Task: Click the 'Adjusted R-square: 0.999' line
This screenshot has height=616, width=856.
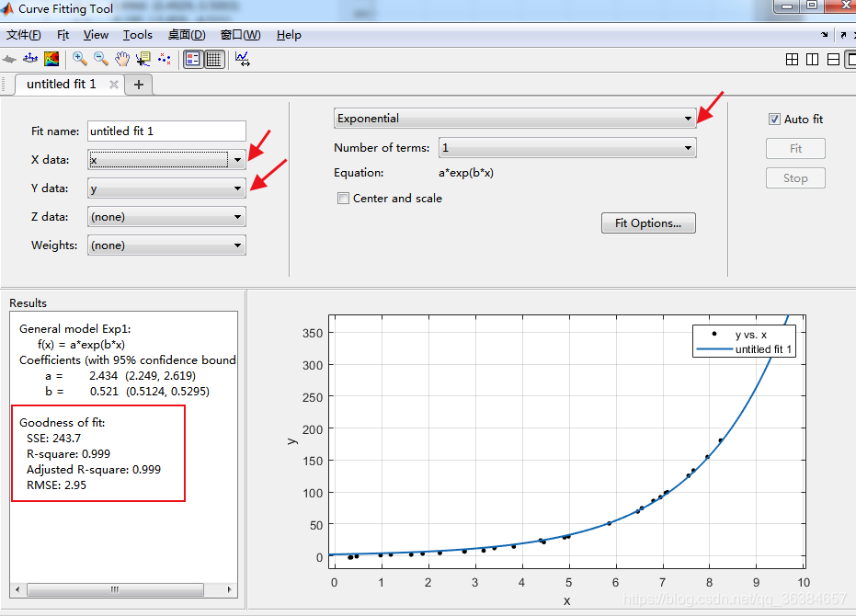Action: coord(94,470)
